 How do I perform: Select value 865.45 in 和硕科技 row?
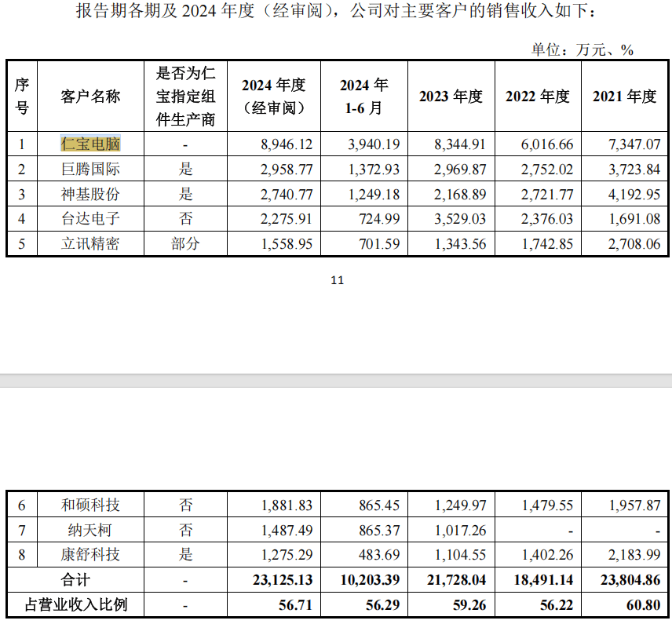(379, 505)
